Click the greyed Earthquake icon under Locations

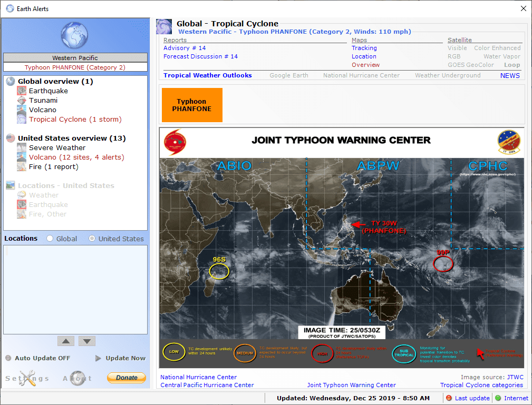[22, 205]
